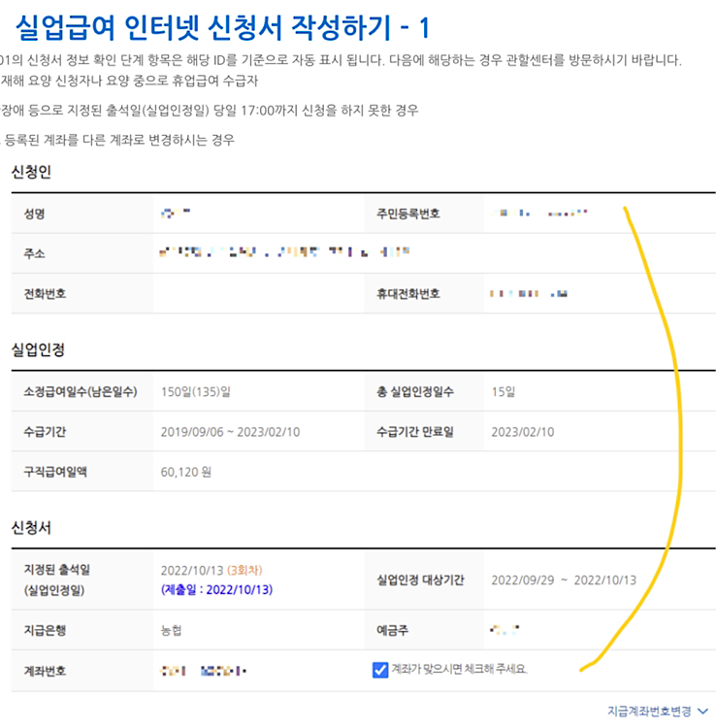Click the blue text 제출일 : 2022/10/13

pos(216,589)
